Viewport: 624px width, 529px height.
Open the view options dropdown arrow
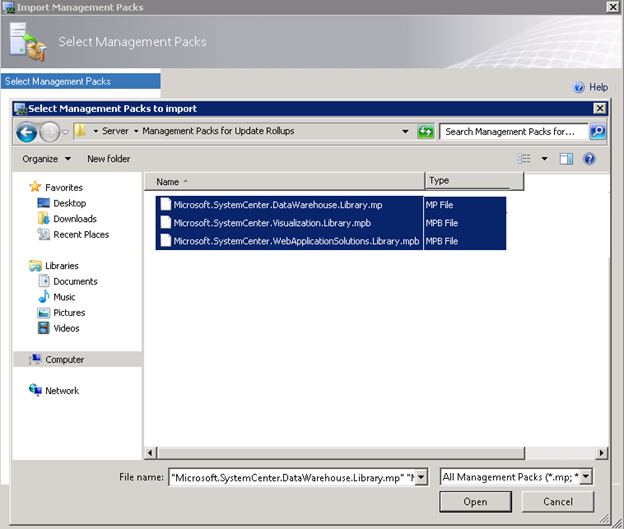click(544, 159)
